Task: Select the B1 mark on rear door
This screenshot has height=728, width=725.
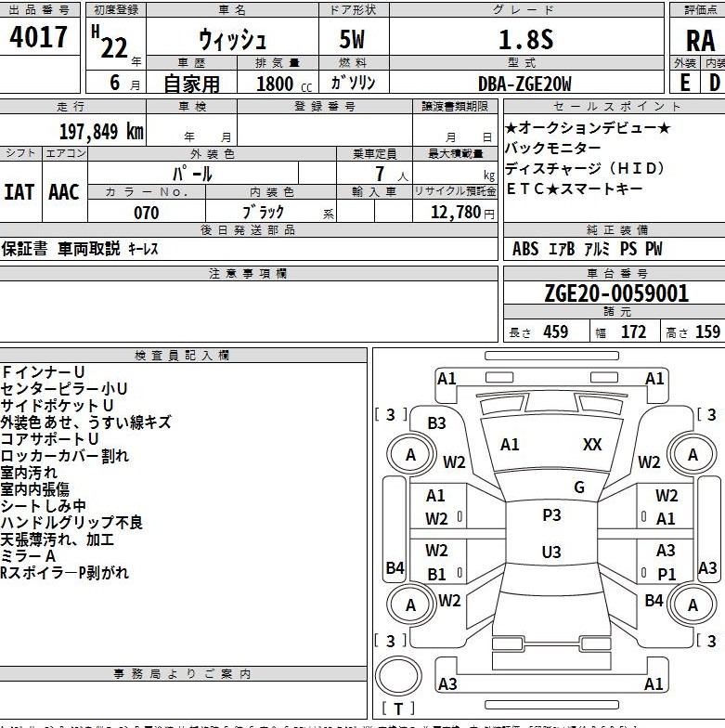Action: pyautogui.click(x=436, y=574)
